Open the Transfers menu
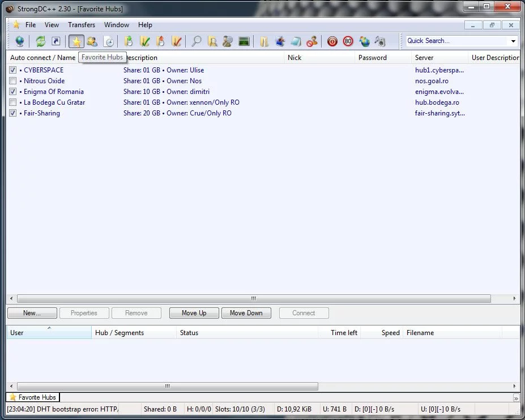Viewport: 525px width, 420px height. click(82, 25)
